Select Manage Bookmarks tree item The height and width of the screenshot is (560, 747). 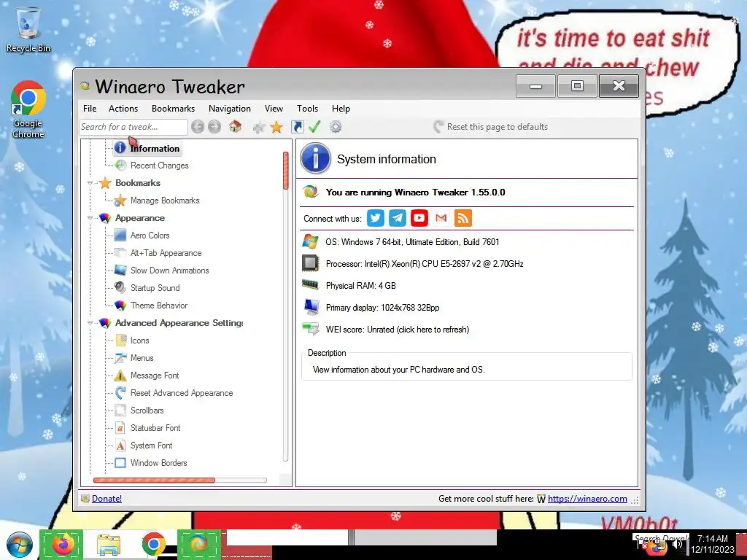click(x=165, y=201)
